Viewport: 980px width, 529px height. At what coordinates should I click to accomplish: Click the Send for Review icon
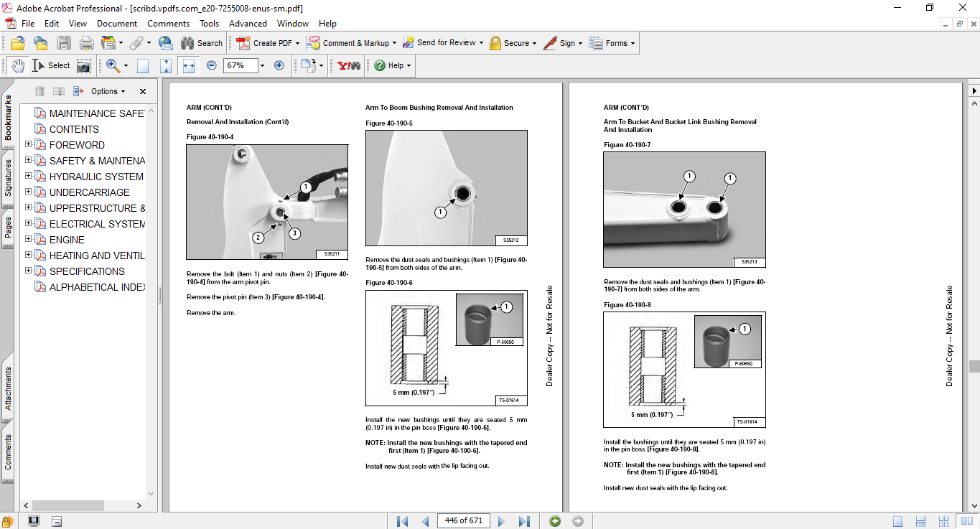pyautogui.click(x=408, y=43)
